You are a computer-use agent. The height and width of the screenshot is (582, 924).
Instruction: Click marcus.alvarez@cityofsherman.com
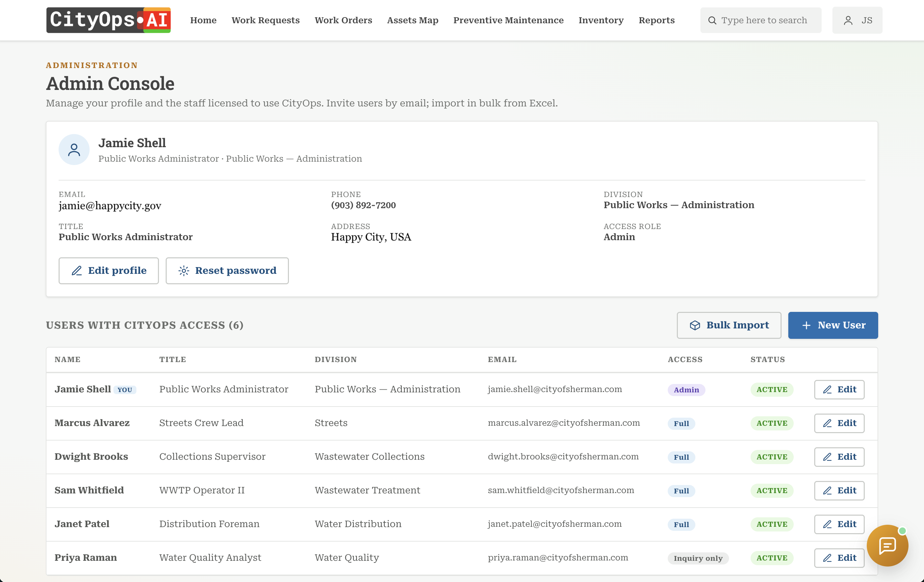point(564,423)
